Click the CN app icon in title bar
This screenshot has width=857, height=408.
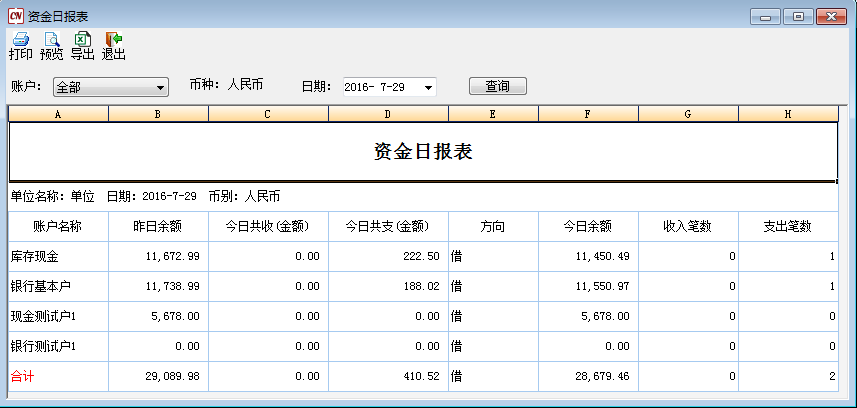(x=15, y=16)
